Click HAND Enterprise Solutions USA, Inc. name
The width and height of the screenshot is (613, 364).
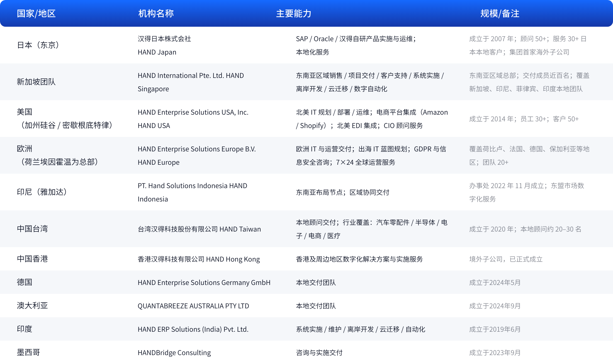pos(193,119)
